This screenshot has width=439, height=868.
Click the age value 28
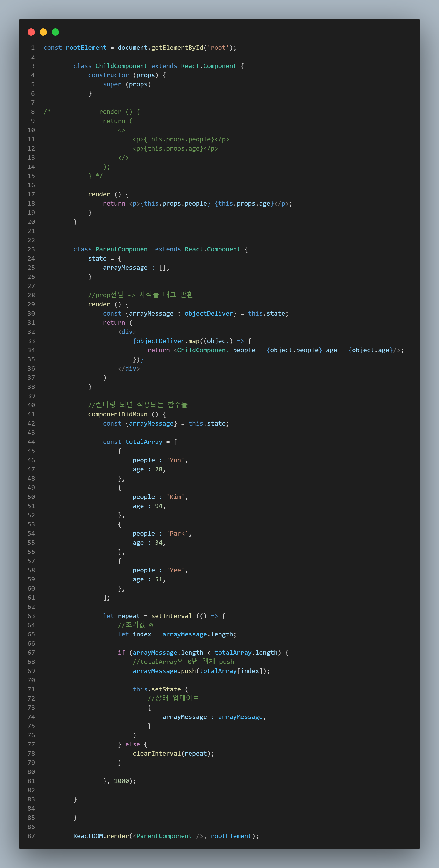coord(158,469)
